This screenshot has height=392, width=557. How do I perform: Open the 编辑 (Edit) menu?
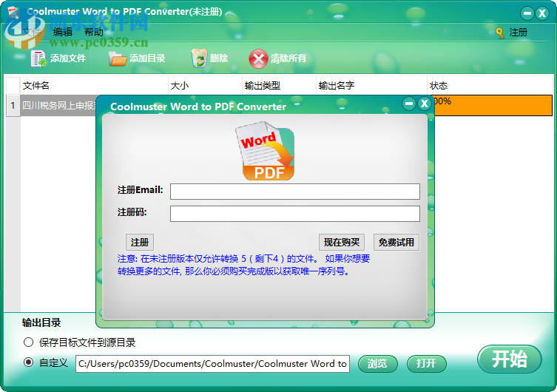coord(63,32)
